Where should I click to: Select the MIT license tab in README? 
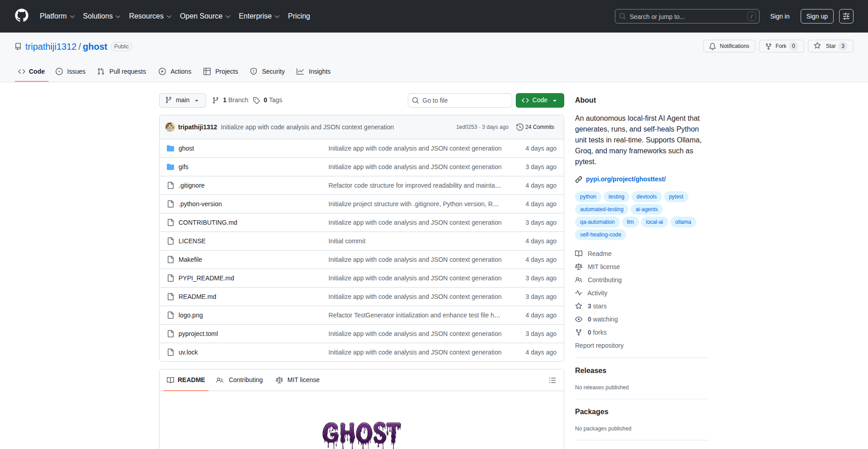click(297, 380)
